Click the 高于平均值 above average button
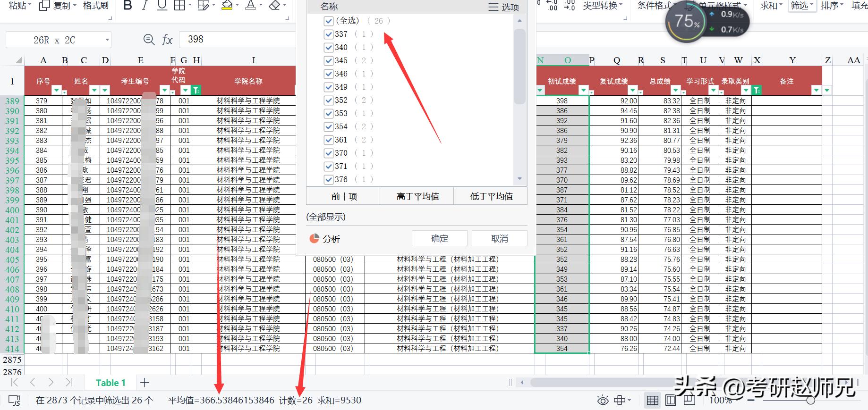 click(417, 196)
